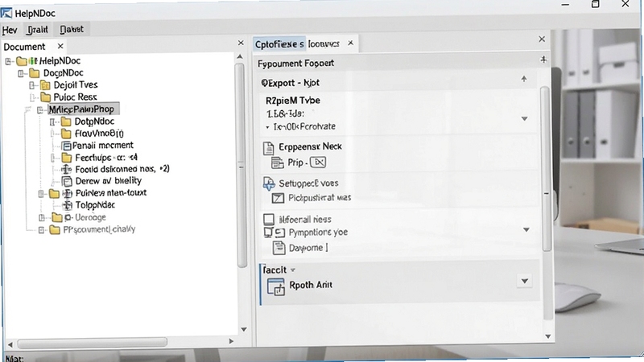Open the Taccit small dropdown arrow
Screen dimensions: 644x362
point(293,270)
